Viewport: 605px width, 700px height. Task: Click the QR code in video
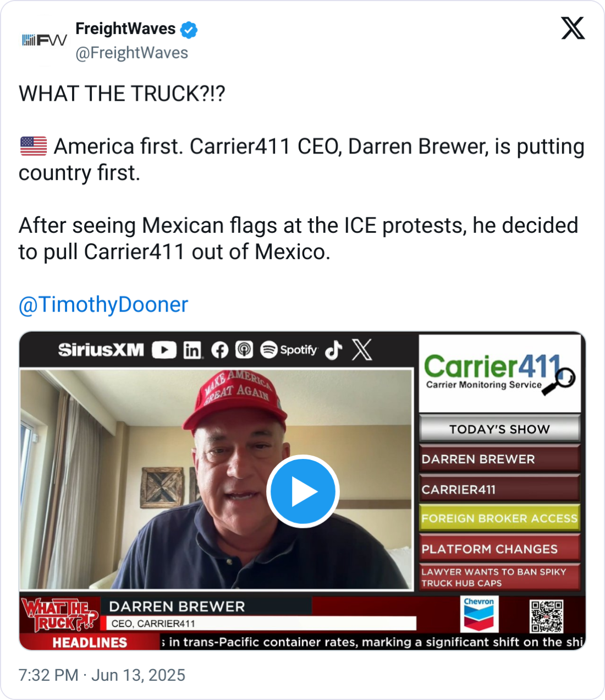click(546, 616)
